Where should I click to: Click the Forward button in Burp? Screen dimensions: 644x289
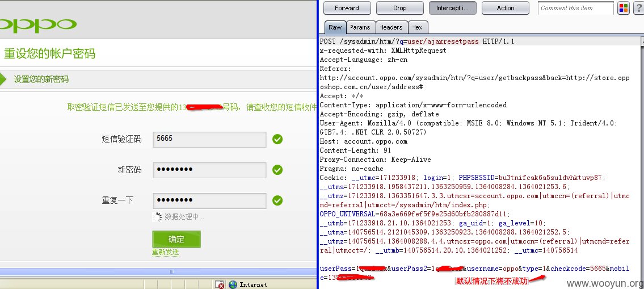[347, 8]
